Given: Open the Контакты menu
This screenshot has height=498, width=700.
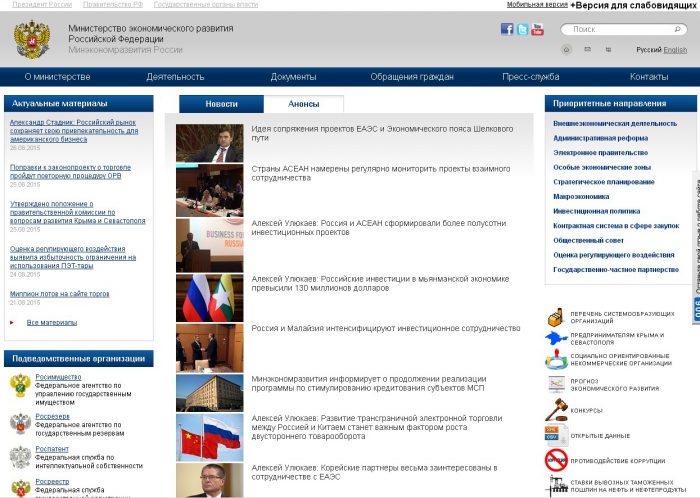Looking at the screenshot, I should (x=649, y=77).
